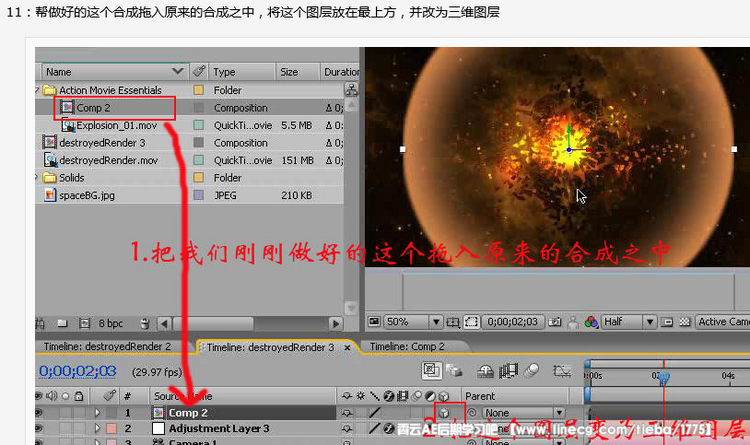Click the parent pickwhip for Comp 2 layer
This screenshot has width=750, height=445.
pyautogui.click(x=472, y=412)
